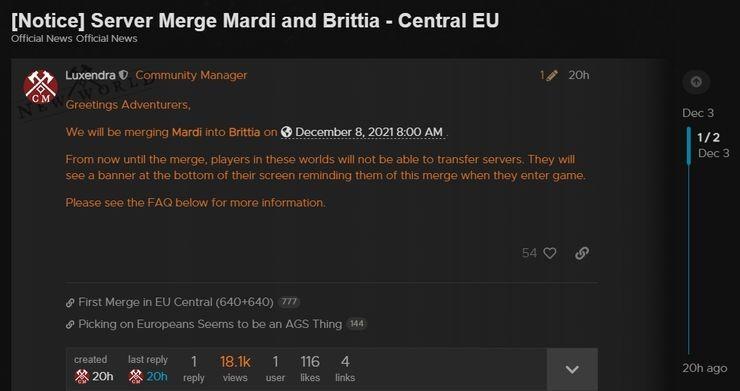Jump to top with up-arrow circle

coord(696,82)
